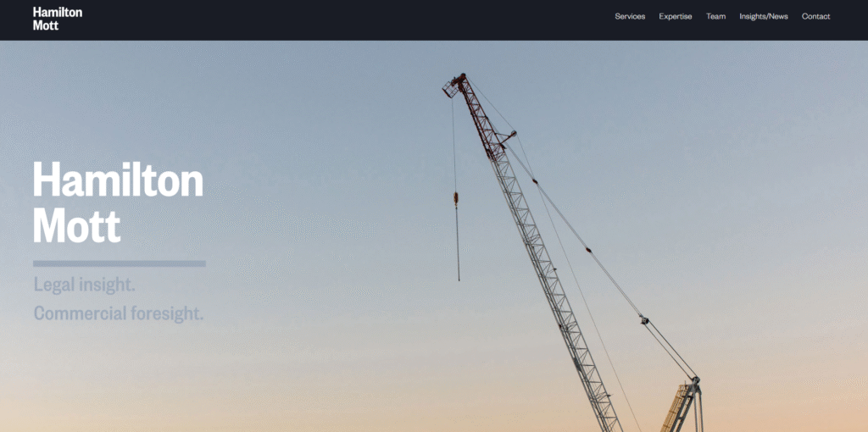
Task: Click the 'Commercial foresight.' tagline text
Action: (119, 313)
